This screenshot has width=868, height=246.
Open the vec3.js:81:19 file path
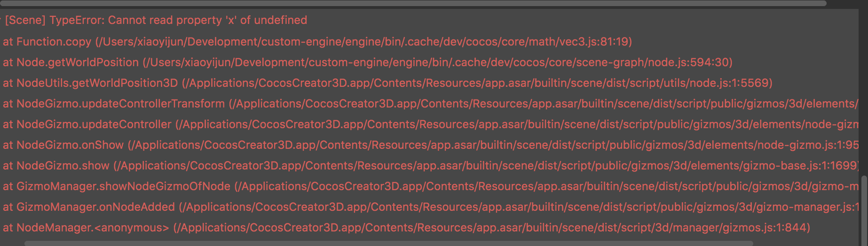(363, 42)
